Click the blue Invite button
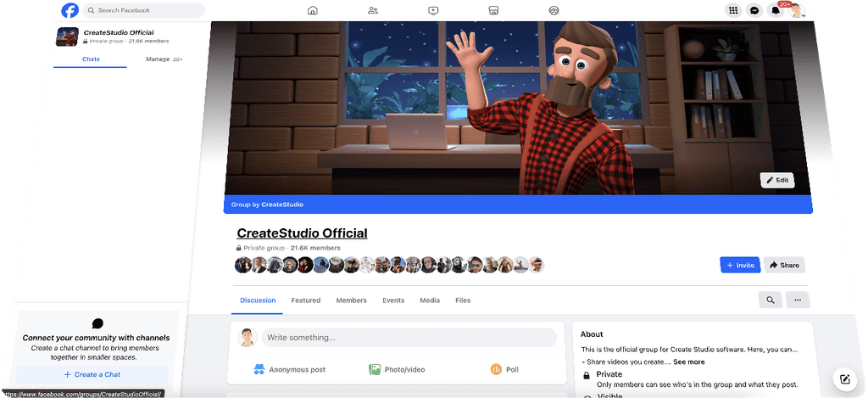868x398 pixels. click(x=739, y=265)
